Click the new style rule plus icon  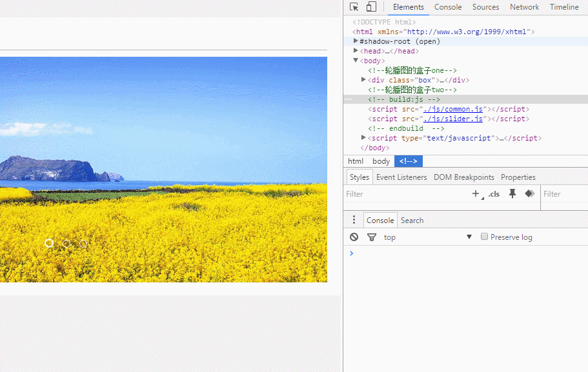pyautogui.click(x=476, y=193)
